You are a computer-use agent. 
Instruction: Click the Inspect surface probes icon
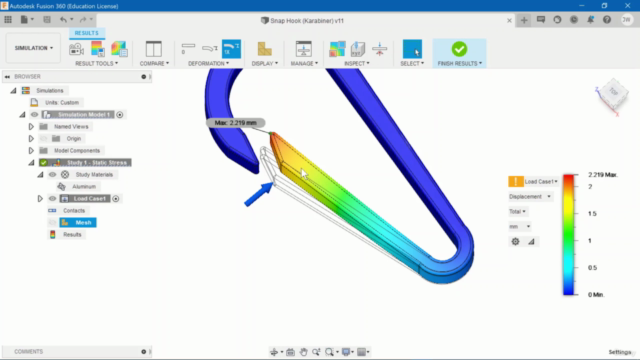(337, 49)
